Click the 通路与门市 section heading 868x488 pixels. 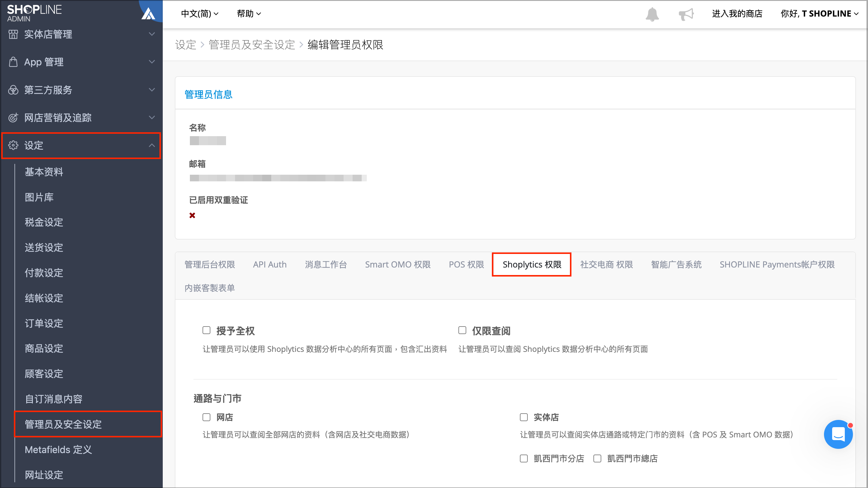[x=217, y=399]
